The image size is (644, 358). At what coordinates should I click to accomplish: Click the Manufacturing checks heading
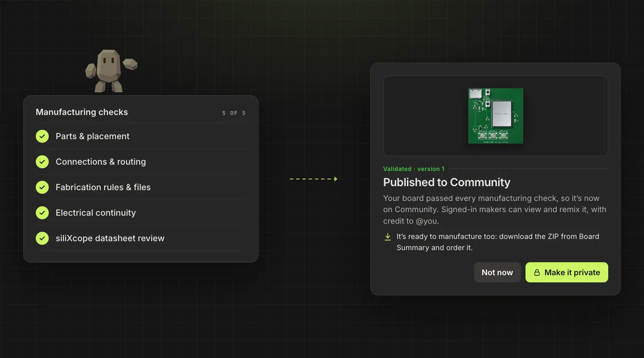[x=82, y=112]
